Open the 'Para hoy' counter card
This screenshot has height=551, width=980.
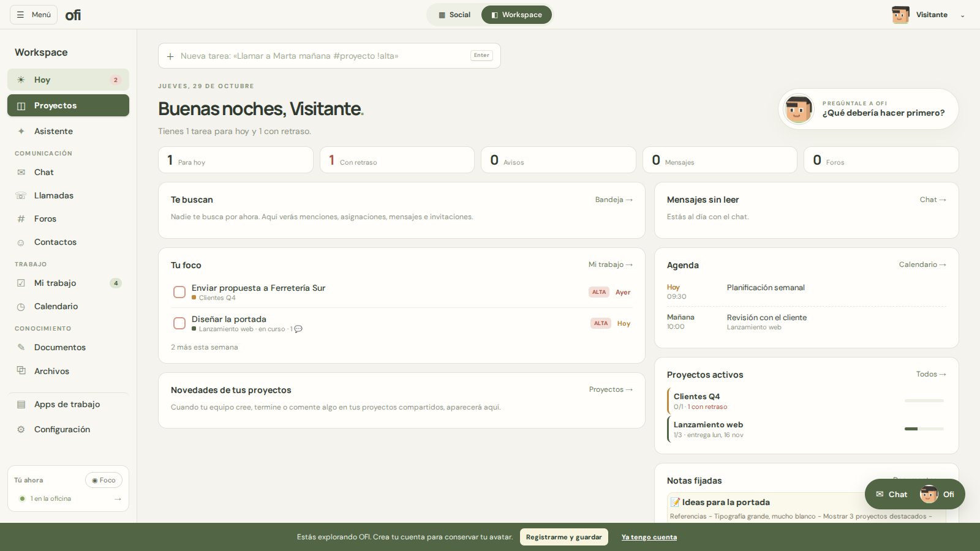click(236, 160)
